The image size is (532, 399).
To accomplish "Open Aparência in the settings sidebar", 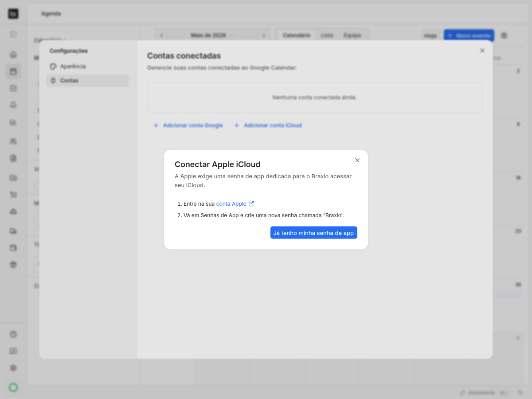I will pos(87,66).
